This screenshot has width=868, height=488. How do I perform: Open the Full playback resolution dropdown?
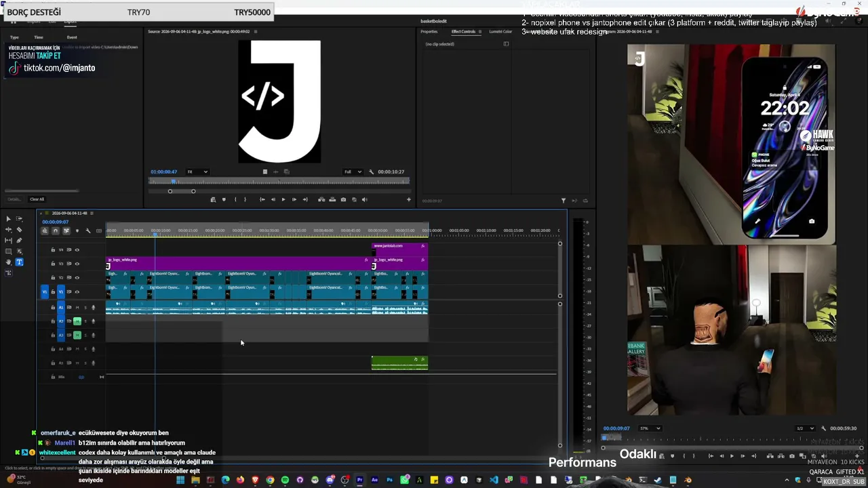(353, 172)
